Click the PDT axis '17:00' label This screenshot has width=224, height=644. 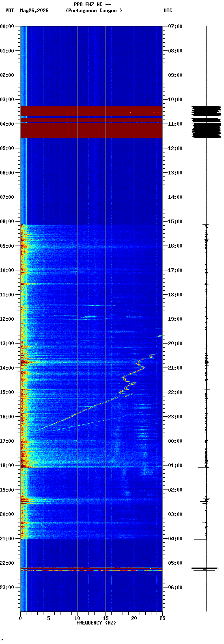point(7,441)
